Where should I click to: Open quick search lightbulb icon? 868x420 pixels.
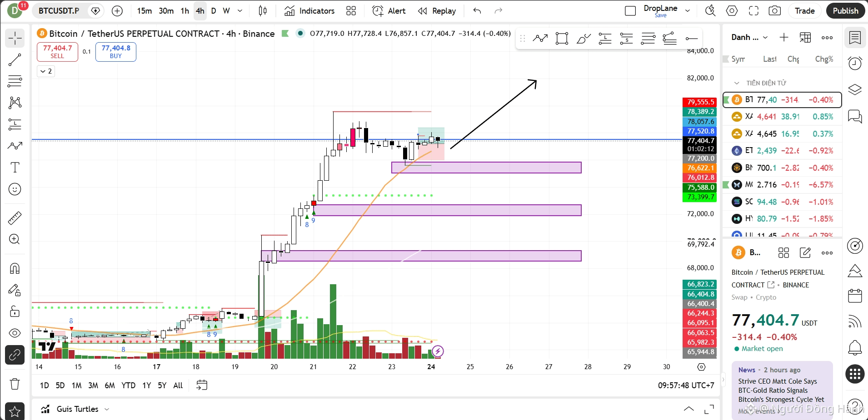tap(710, 11)
